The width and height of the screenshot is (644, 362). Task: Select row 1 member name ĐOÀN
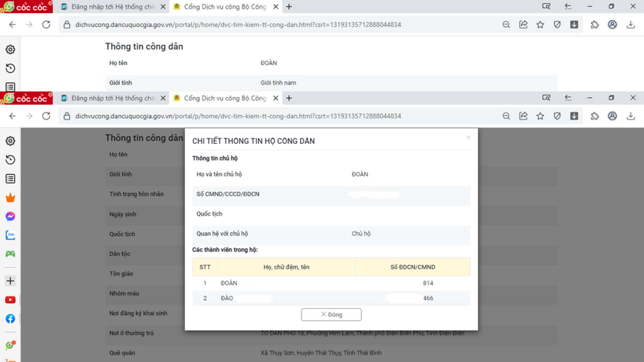coord(229,283)
